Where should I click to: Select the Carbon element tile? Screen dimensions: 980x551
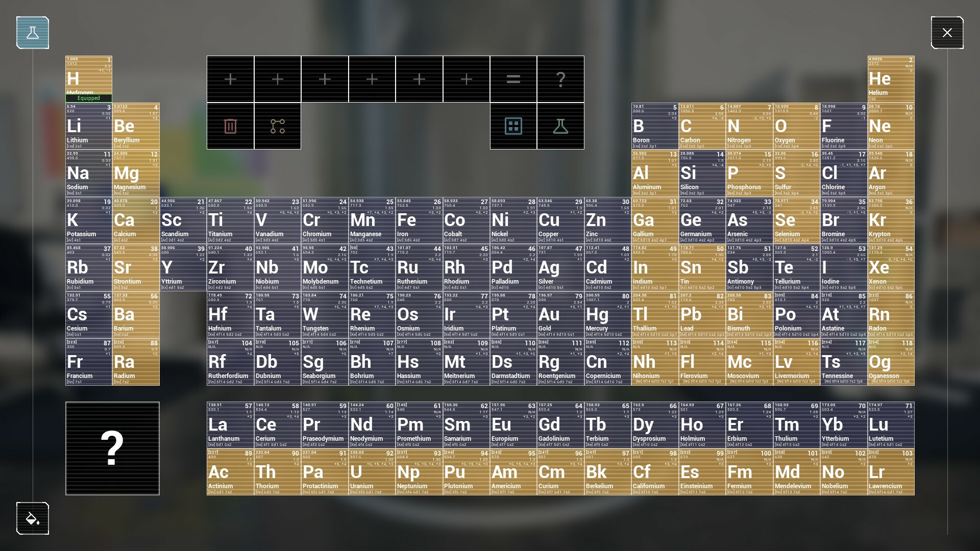click(702, 126)
